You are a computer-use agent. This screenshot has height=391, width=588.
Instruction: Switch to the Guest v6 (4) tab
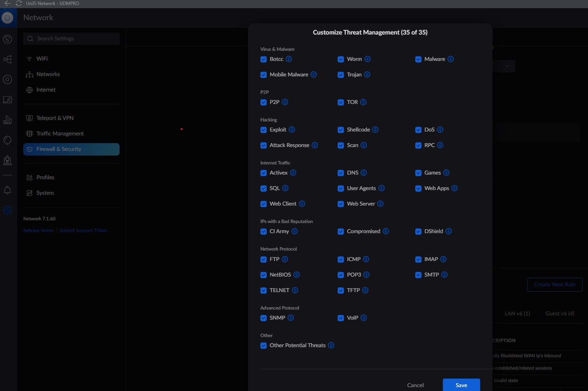(x=560, y=313)
